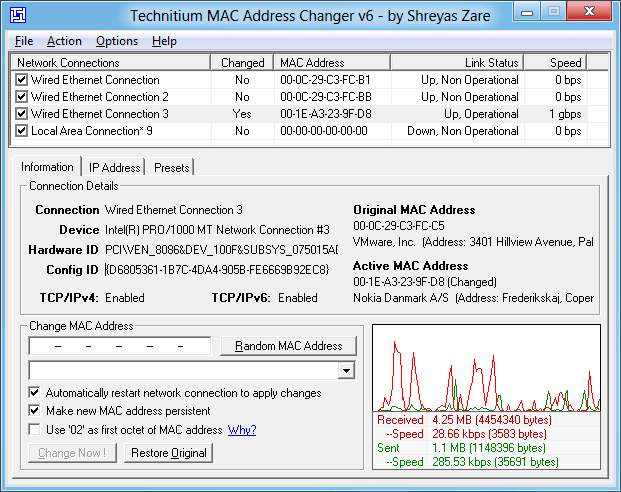Select the Local Area Connection* 9 row name
The image size is (621, 492).
[x=91, y=131]
